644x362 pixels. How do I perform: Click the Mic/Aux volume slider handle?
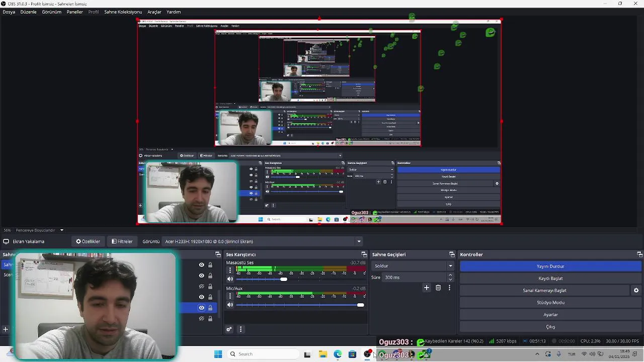coord(360,305)
